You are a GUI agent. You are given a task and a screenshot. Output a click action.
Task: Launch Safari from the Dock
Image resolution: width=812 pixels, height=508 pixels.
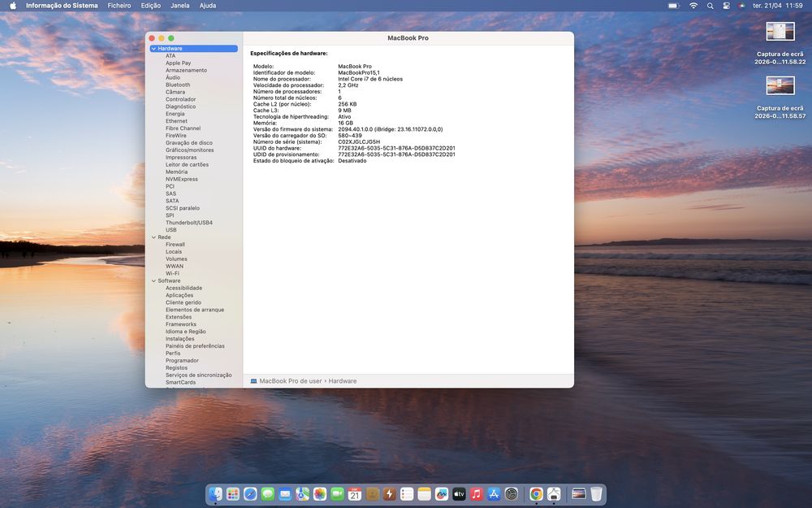click(250, 494)
